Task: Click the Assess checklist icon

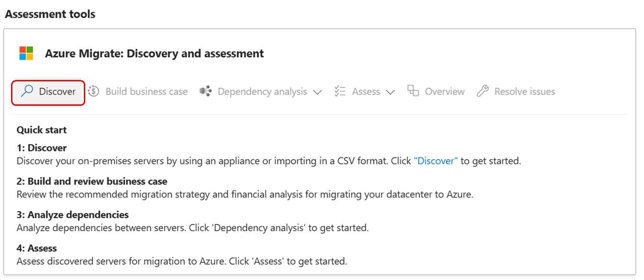Action: tap(341, 91)
